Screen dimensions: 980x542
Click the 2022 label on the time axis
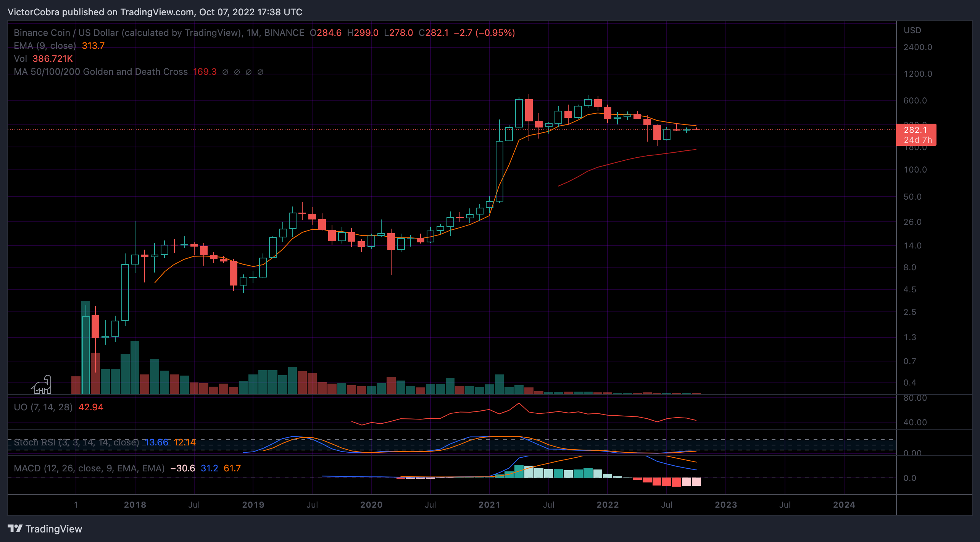(608, 505)
